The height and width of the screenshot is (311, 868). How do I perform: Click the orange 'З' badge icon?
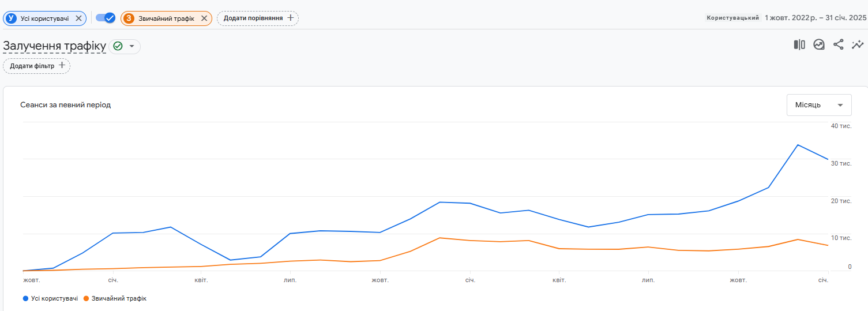(129, 18)
